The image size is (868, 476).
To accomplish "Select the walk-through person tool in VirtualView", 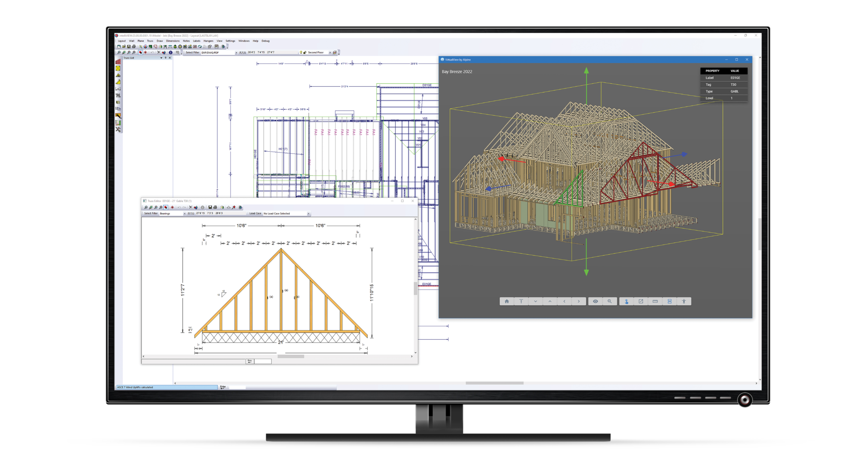I will click(684, 302).
